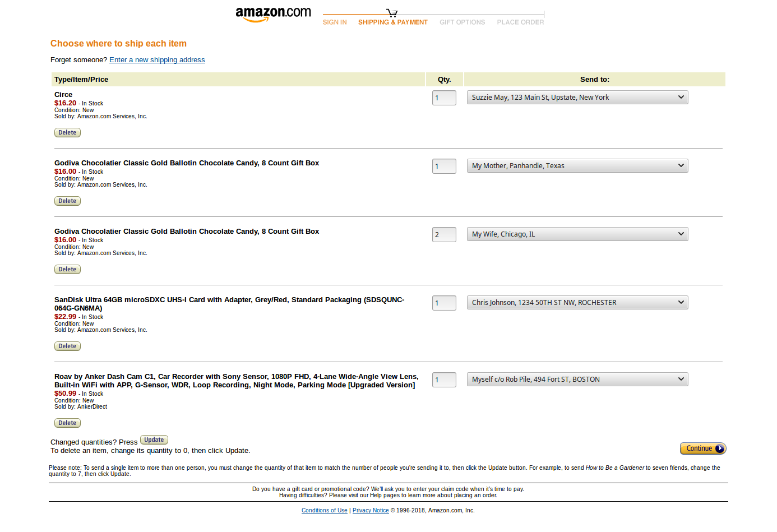Open the My Mother, Panhandle address dropdown
This screenshot has width=777, height=532.
(x=577, y=166)
